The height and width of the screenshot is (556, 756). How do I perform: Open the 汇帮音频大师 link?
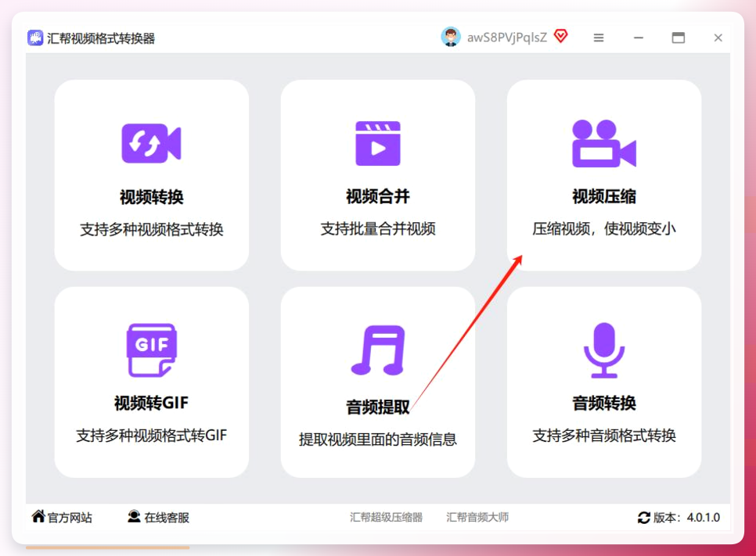[477, 518]
